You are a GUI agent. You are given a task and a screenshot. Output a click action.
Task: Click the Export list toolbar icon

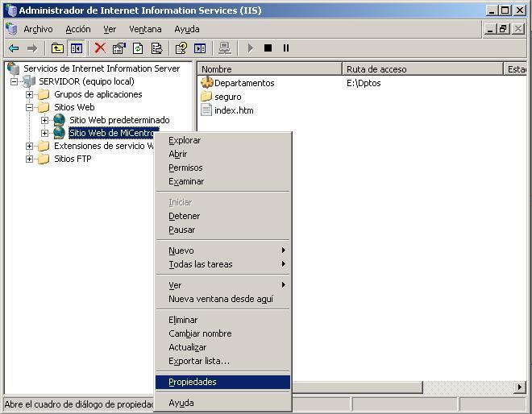click(157, 48)
